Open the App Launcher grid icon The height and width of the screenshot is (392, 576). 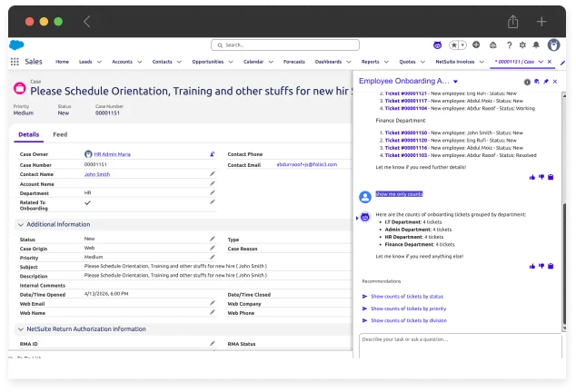pos(15,62)
